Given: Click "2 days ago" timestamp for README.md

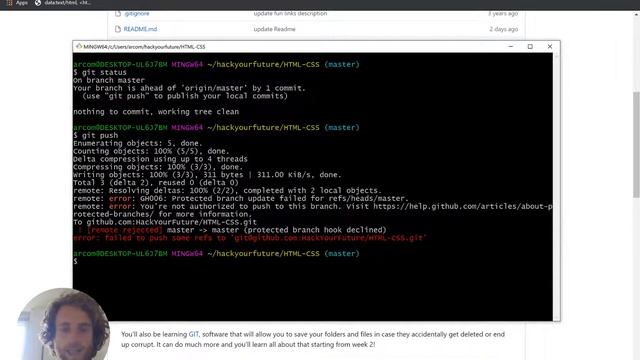Looking at the screenshot, I should pos(503,29).
